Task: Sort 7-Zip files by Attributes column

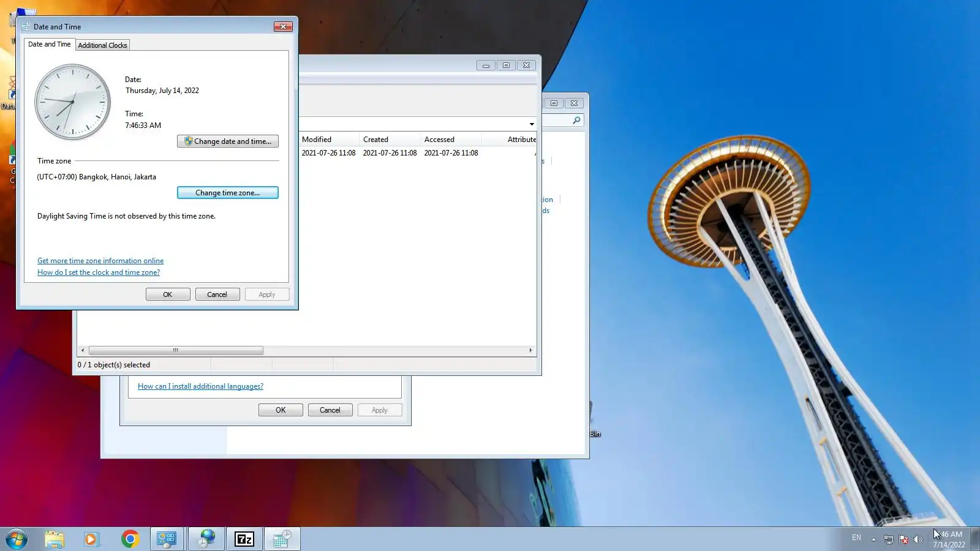Action: [x=510, y=140]
